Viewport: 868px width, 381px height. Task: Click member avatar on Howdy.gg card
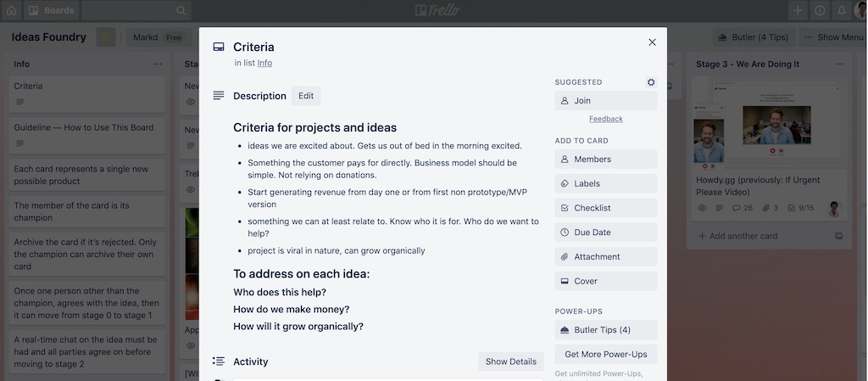[835, 208]
